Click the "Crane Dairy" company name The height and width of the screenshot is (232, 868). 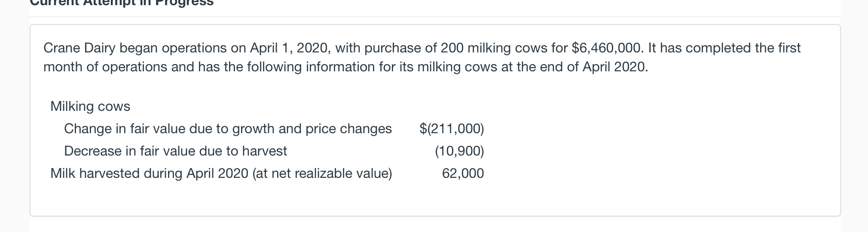[79, 48]
